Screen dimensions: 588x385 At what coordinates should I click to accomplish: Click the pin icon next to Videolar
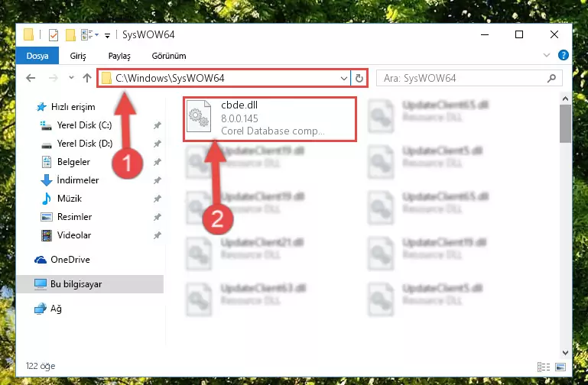[157, 235]
